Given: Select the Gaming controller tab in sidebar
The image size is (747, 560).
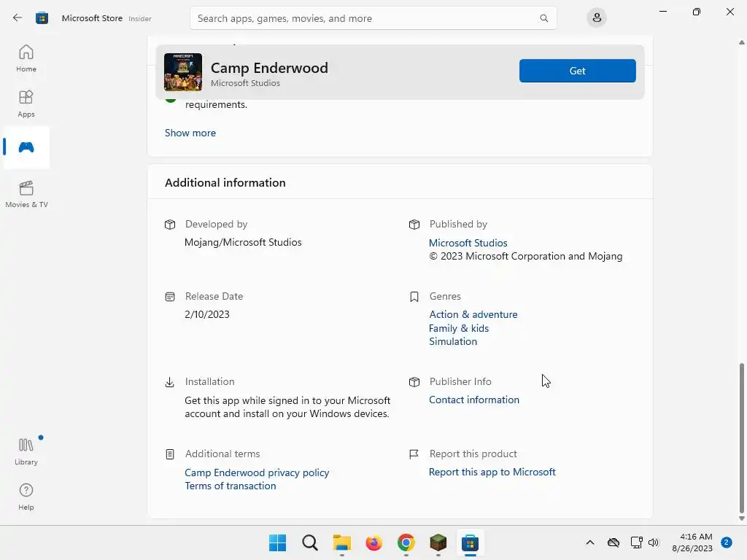Looking at the screenshot, I should point(26,147).
